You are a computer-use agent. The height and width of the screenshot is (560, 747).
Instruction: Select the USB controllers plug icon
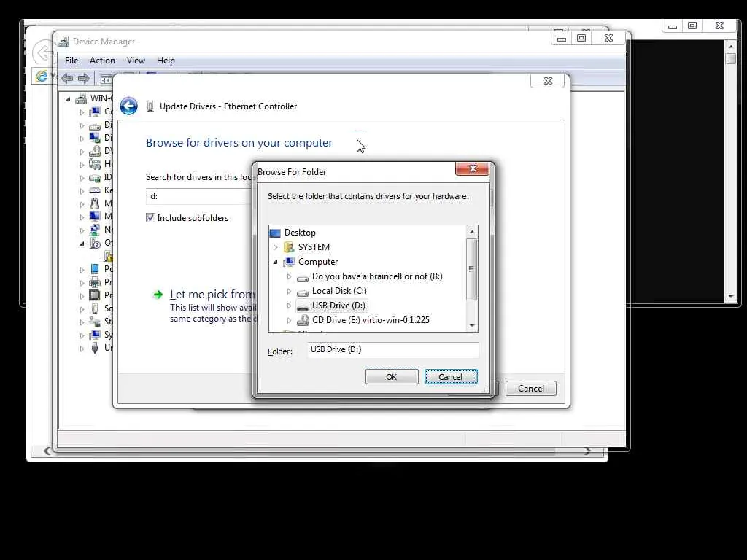tap(95, 348)
